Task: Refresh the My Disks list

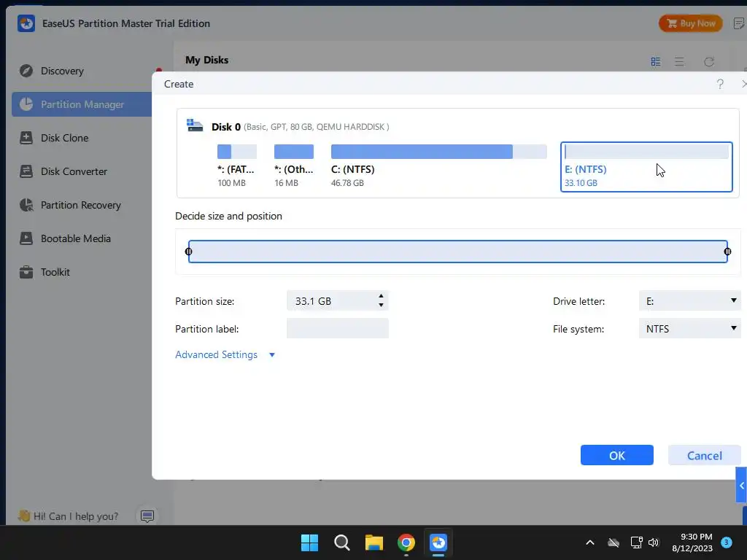Action: click(709, 62)
